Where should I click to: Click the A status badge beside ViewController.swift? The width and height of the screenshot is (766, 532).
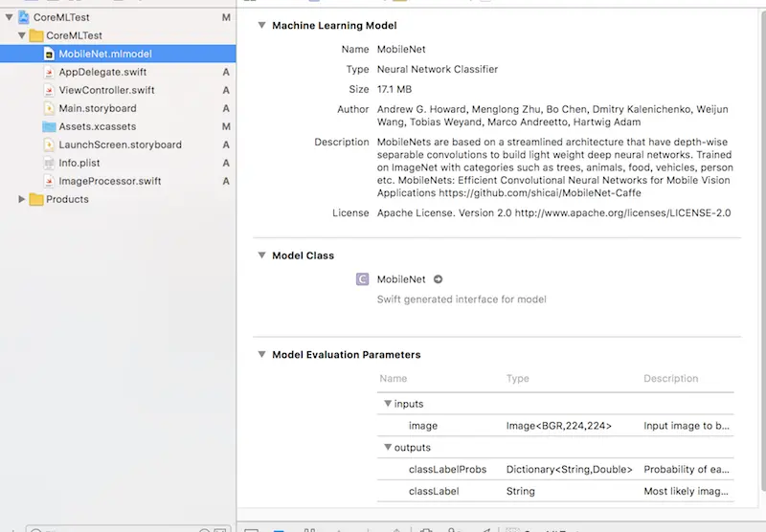(226, 90)
